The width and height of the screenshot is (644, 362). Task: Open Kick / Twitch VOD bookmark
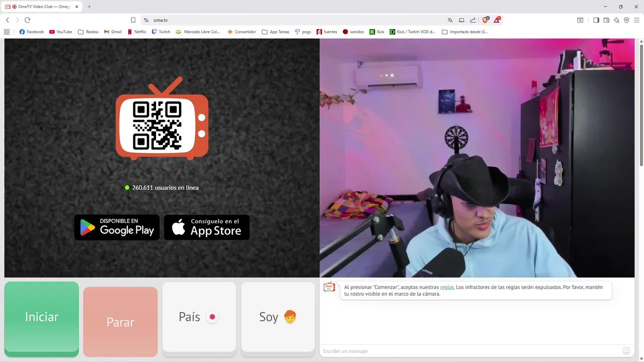[x=413, y=32]
